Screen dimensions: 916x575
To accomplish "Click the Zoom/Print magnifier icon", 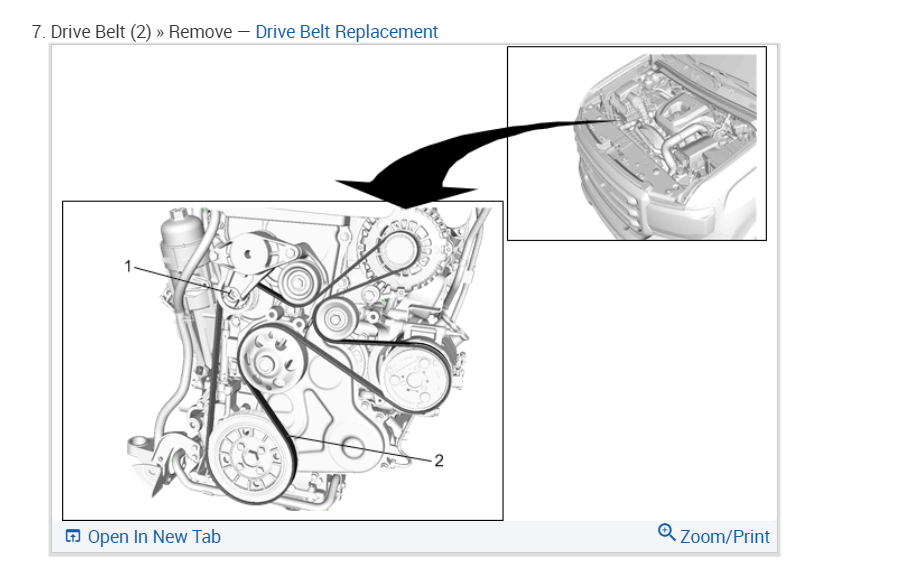I will pyautogui.click(x=666, y=532).
